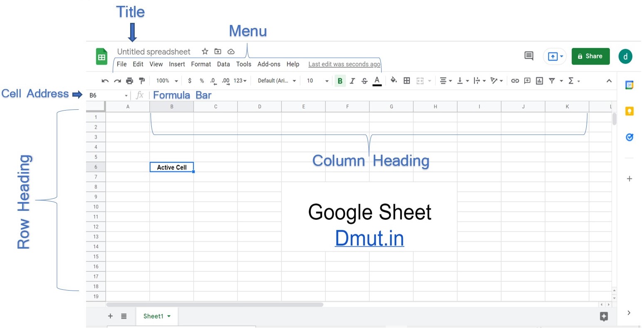Open the Borders tool
This screenshot has width=644, height=328.
tap(407, 80)
